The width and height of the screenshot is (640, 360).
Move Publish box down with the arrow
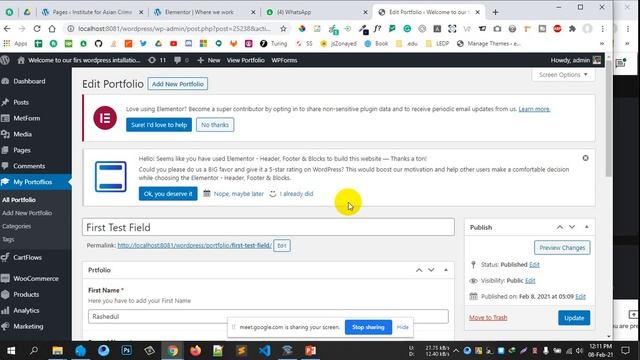tap(572, 227)
